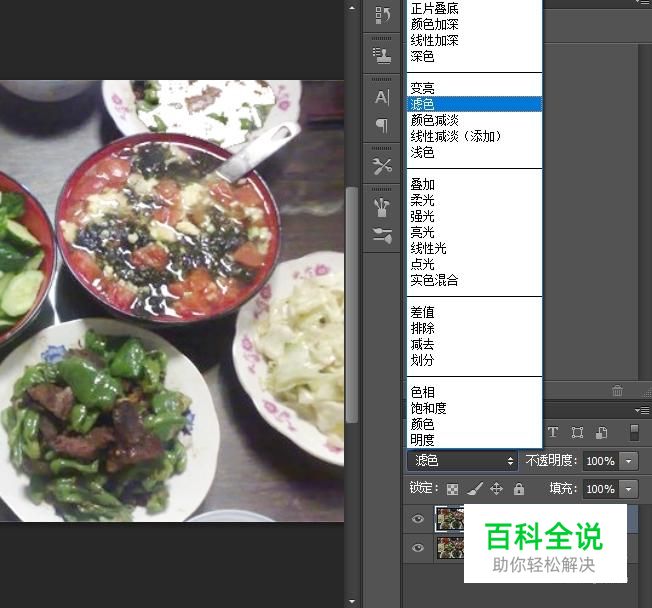Click the type layer filter icon
This screenshot has height=608, width=652.
tap(553, 432)
